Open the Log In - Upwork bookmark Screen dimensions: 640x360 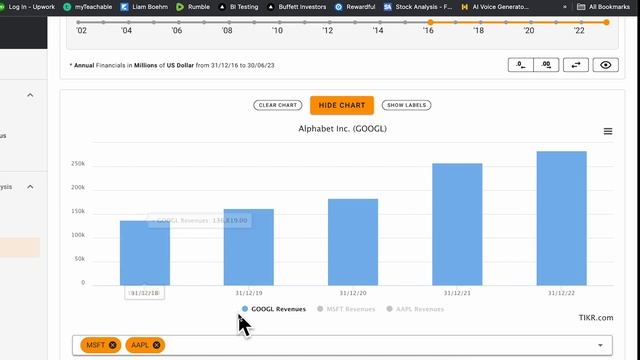(27, 7)
